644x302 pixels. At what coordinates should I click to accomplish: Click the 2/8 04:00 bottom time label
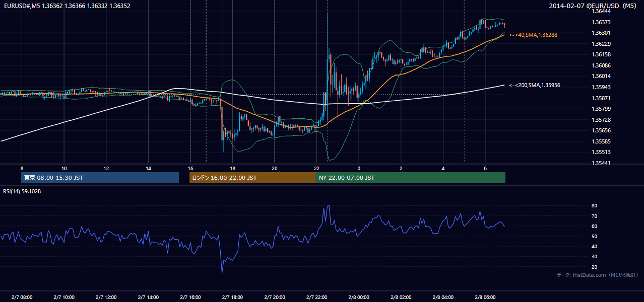point(443,297)
